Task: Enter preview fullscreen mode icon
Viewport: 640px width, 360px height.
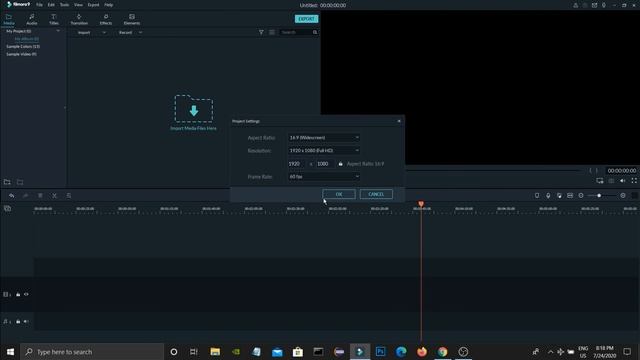Action: 634,181
